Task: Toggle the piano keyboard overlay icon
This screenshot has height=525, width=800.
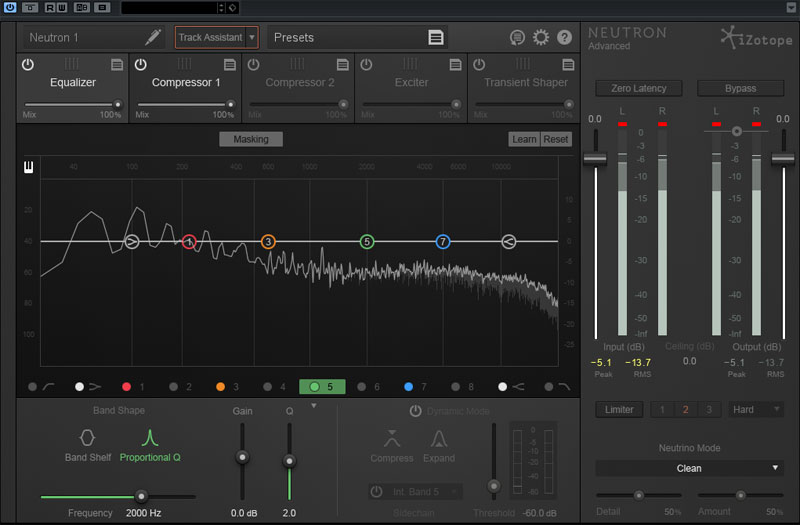Action: (29, 167)
